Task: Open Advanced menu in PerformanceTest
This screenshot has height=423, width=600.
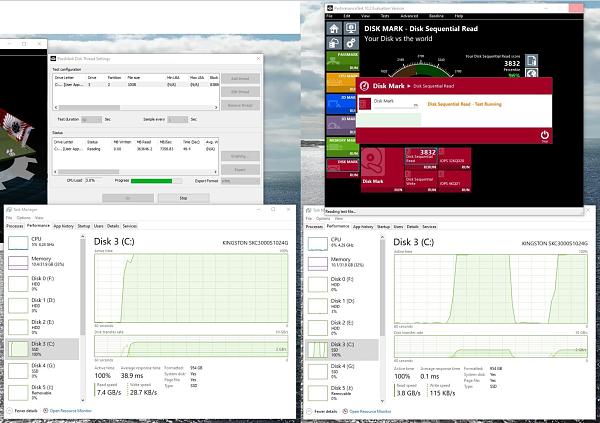Action: coord(409,16)
